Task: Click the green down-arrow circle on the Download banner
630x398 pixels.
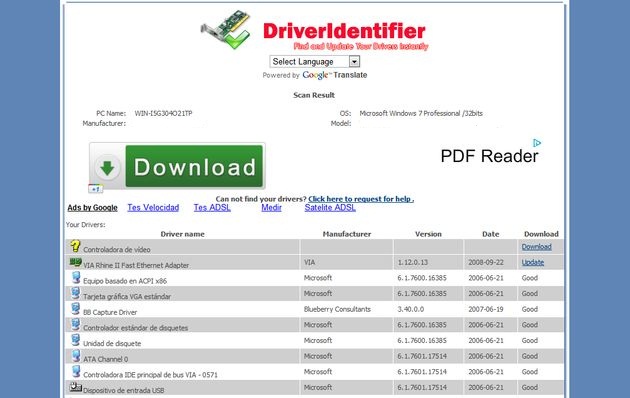Action: [x=107, y=167]
